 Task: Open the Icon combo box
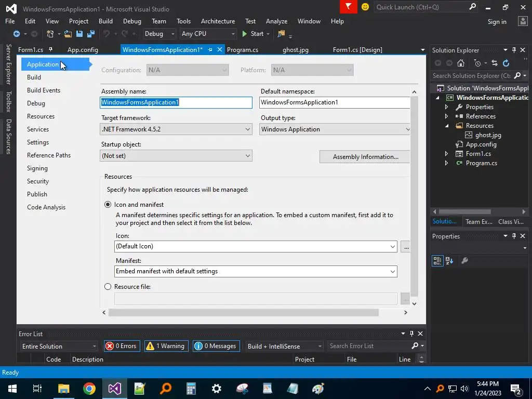256,246
